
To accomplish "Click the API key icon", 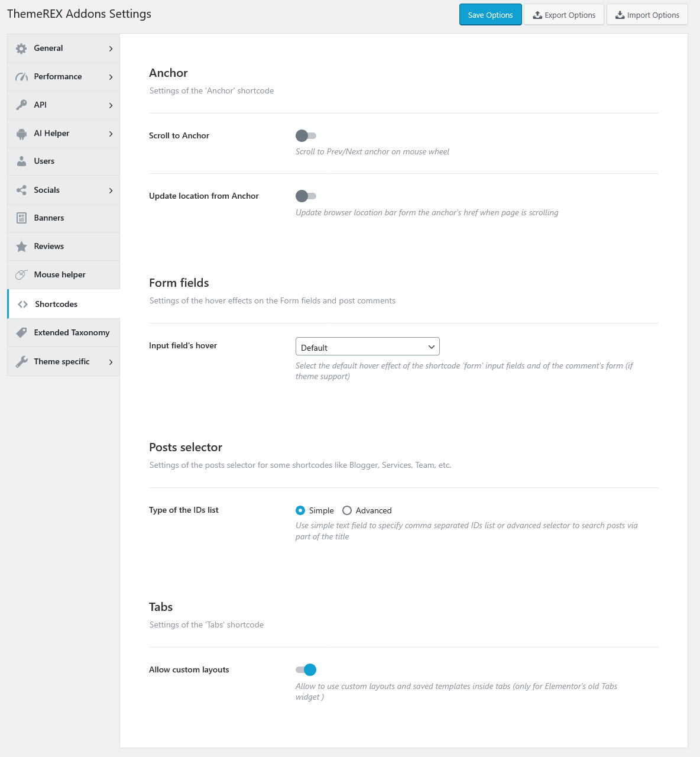I will (x=21, y=105).
